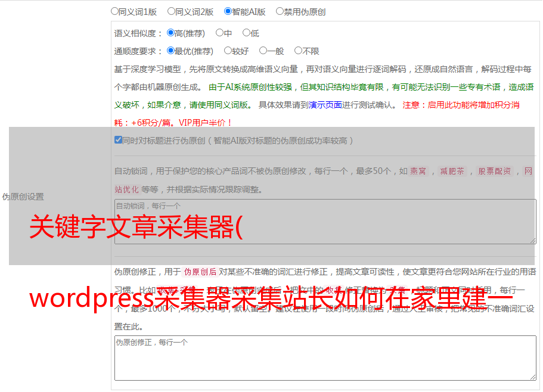Select 禁用伪原创 to disable rewriting
Screen dimensions: 543x392
(x=280, y=11)
